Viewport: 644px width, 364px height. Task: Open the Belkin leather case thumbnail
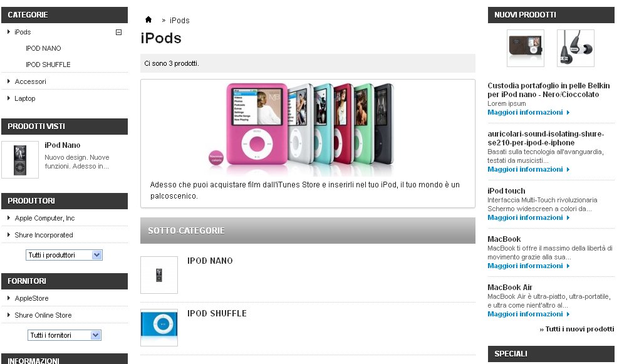[x=526, y=48]
